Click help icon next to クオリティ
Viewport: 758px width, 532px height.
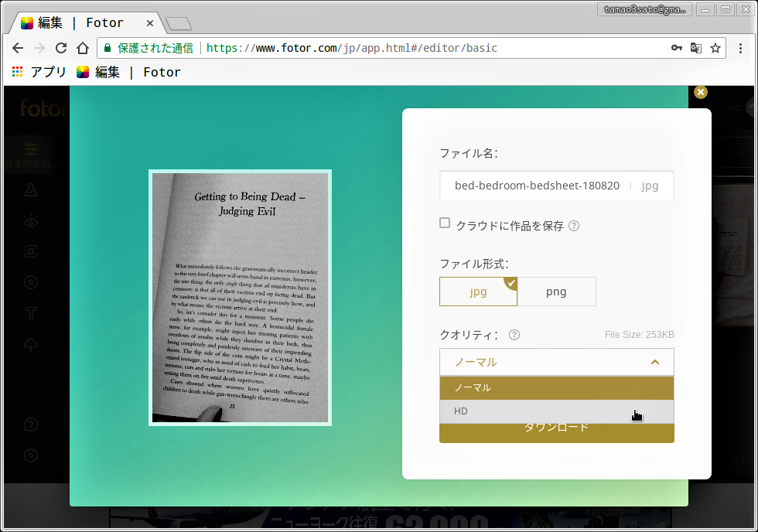[514, 335]
